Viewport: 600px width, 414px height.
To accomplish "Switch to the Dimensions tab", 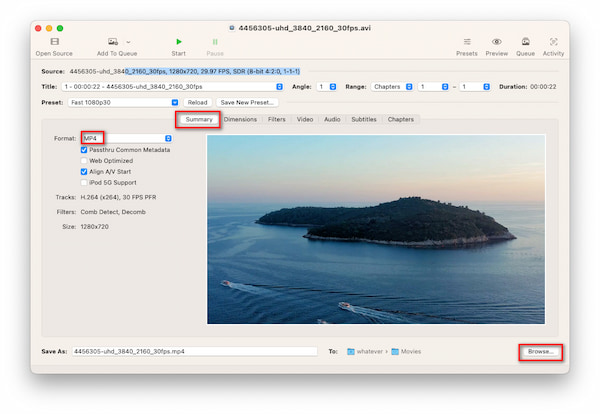I will 240,119.
